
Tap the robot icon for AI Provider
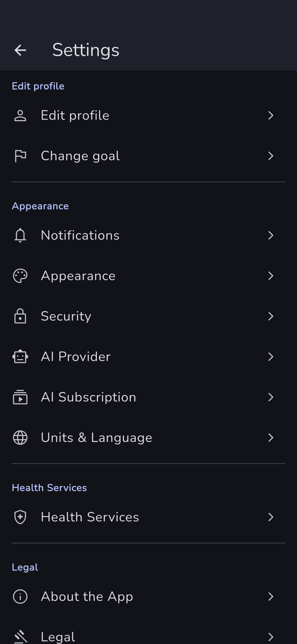tap(20, 357)
